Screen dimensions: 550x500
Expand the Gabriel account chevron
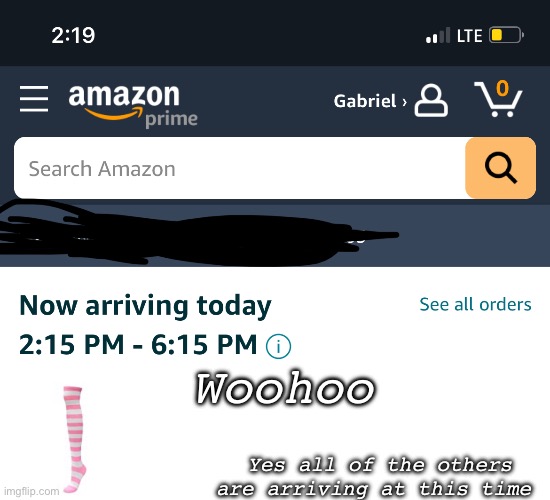tap(405, 102)
